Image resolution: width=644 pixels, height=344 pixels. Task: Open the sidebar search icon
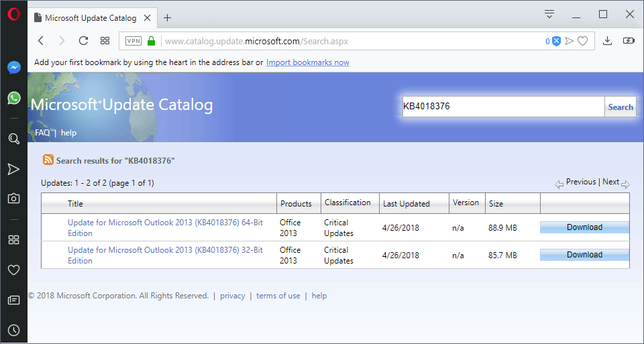point(14,139)
